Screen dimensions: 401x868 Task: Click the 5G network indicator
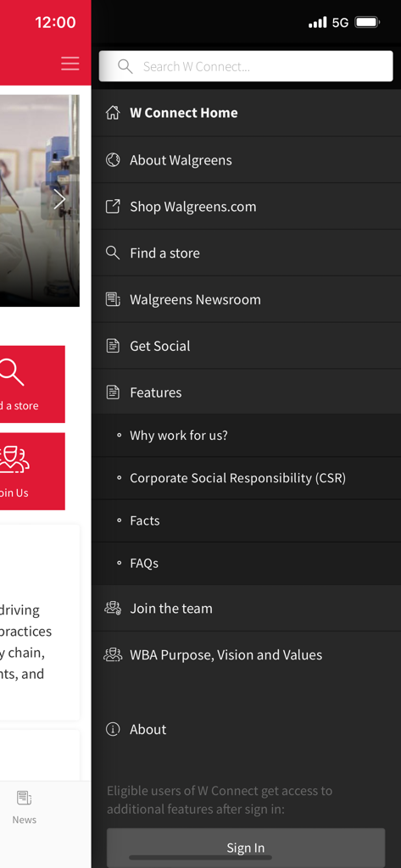pos(340,23)
